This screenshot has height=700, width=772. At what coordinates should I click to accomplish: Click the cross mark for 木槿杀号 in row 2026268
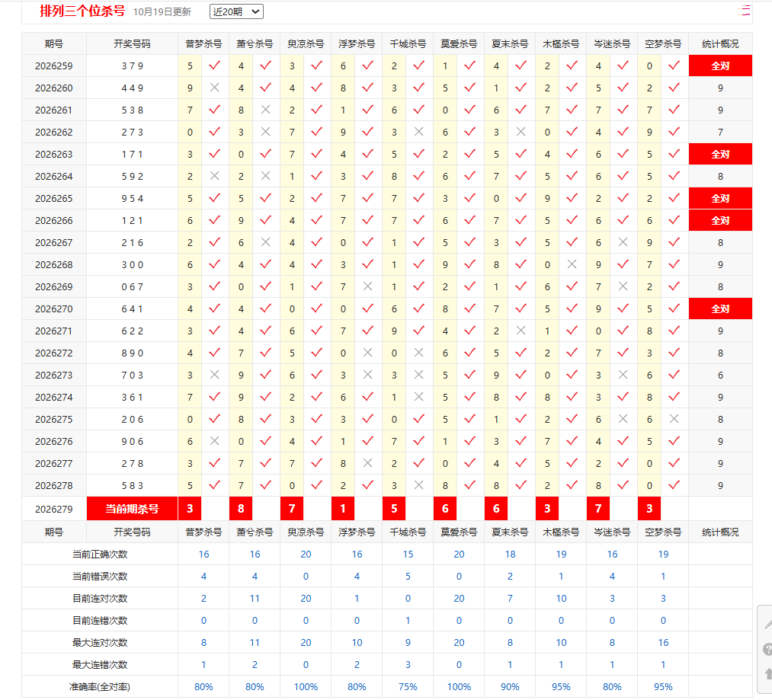(572, 264)
